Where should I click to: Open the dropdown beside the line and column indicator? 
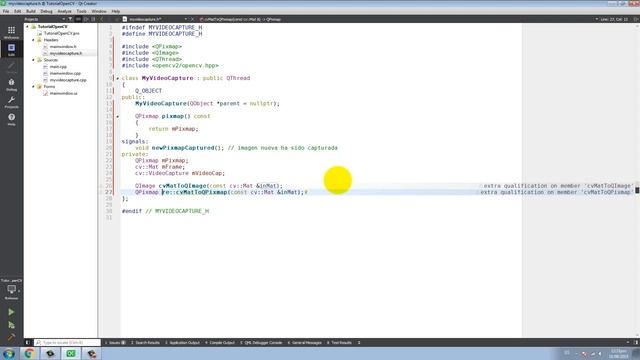(x=596, y=19)
